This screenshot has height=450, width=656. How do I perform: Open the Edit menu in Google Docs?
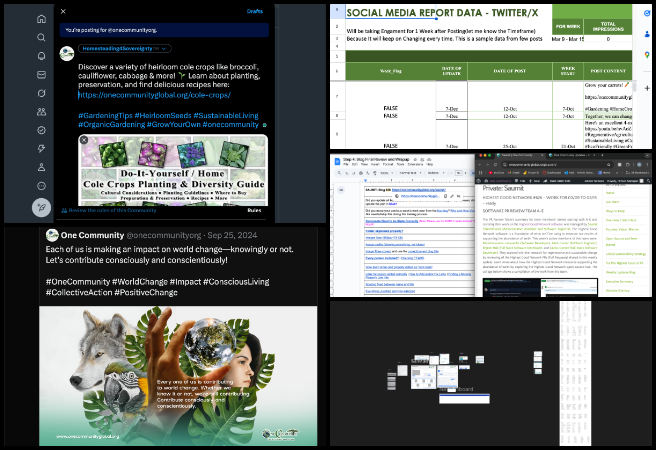click(x=354, y=164)
